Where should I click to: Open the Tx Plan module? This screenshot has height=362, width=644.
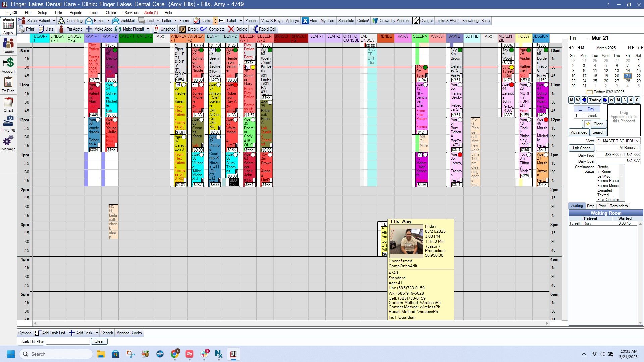8,84
